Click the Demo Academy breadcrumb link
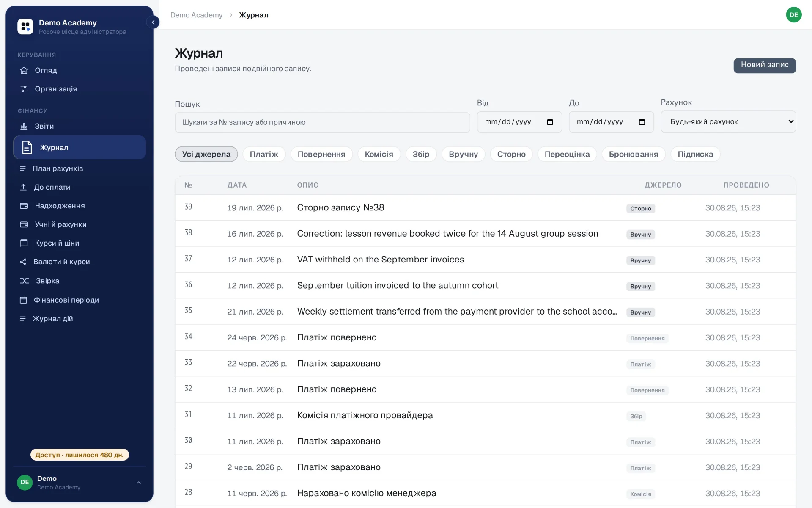Screen dimensions: 812x508 tap(196, 15)
